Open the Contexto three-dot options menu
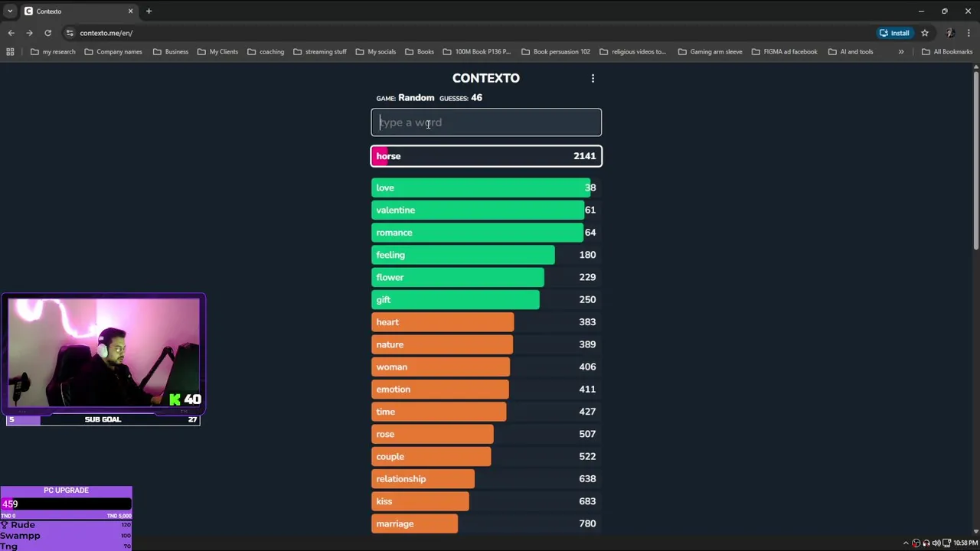 point(593,78)
